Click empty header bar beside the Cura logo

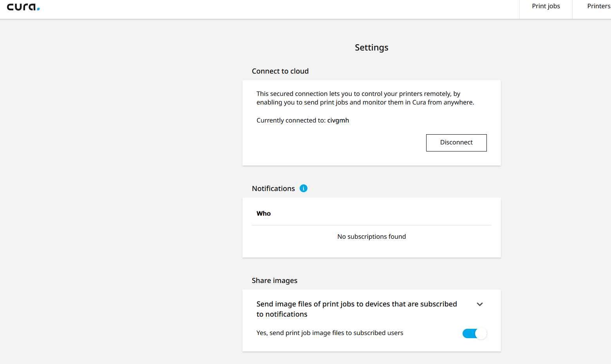(x=274, y=9)
